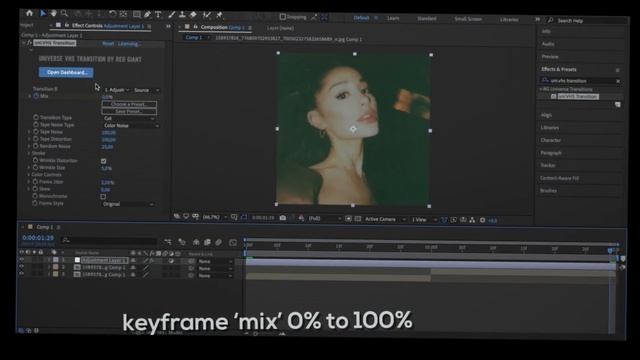Viewport: 640px width, 360px height.
Task: Select the Rotation tool
Action: coord(112,14)
